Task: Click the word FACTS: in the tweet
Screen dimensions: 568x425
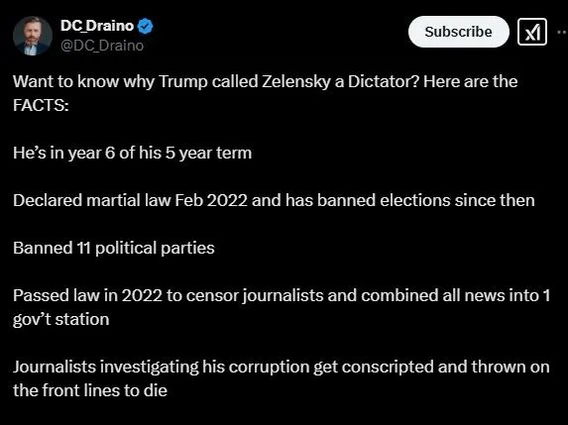Action: click(x=41, y=105)
